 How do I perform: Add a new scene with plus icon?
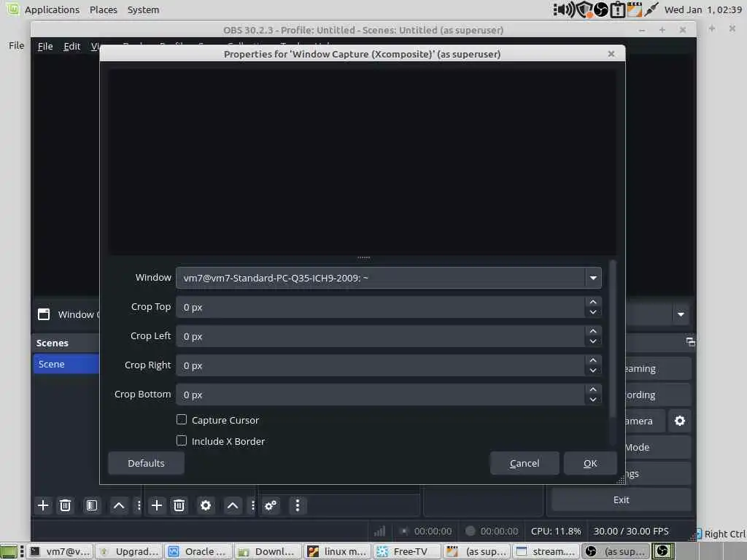pyautogui.click(x=43, y=505)
